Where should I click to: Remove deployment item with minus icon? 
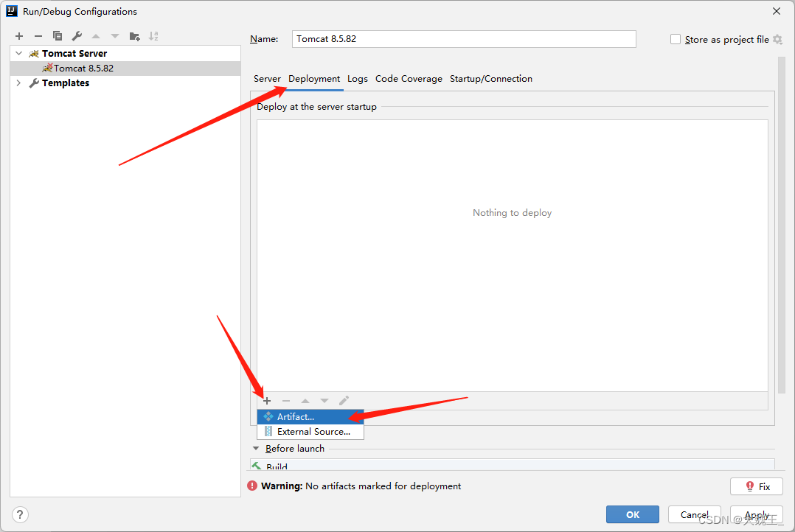(286, 401)
